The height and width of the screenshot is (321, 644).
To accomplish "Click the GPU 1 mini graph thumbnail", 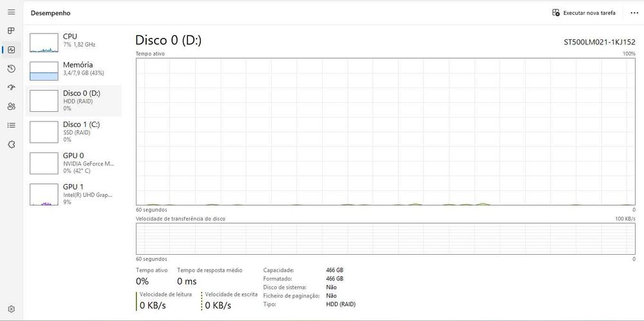I will (x=44, y=194).
